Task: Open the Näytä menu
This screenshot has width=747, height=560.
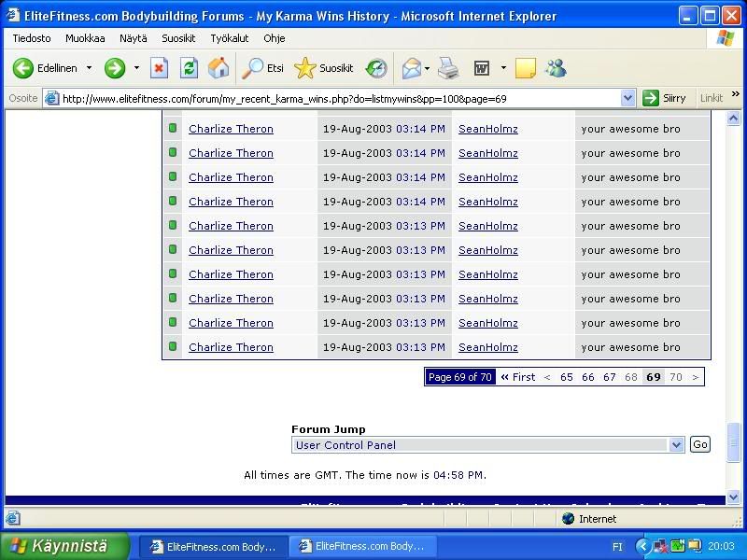Action: (x=134, y=38)
